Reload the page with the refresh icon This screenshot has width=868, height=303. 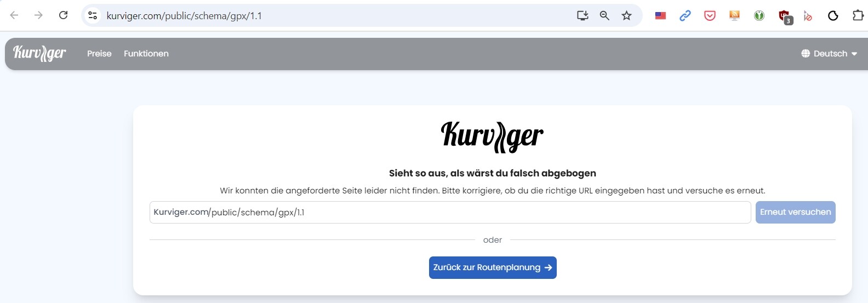[x=63, y=15]
